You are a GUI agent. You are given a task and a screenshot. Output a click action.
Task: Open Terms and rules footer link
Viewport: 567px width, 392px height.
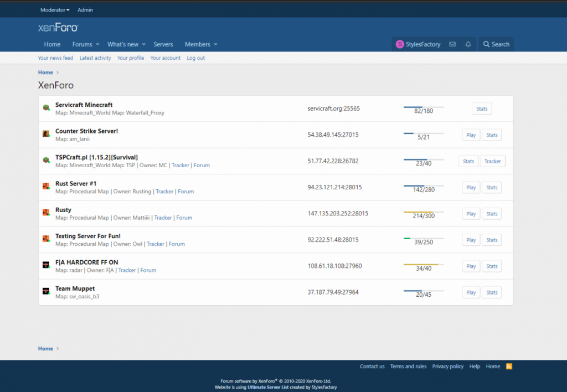pyautogui.click(x=408, y=367)
